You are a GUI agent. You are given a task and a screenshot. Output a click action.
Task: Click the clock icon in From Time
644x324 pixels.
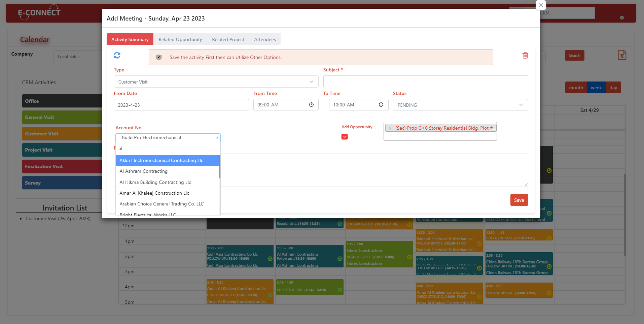312,105
